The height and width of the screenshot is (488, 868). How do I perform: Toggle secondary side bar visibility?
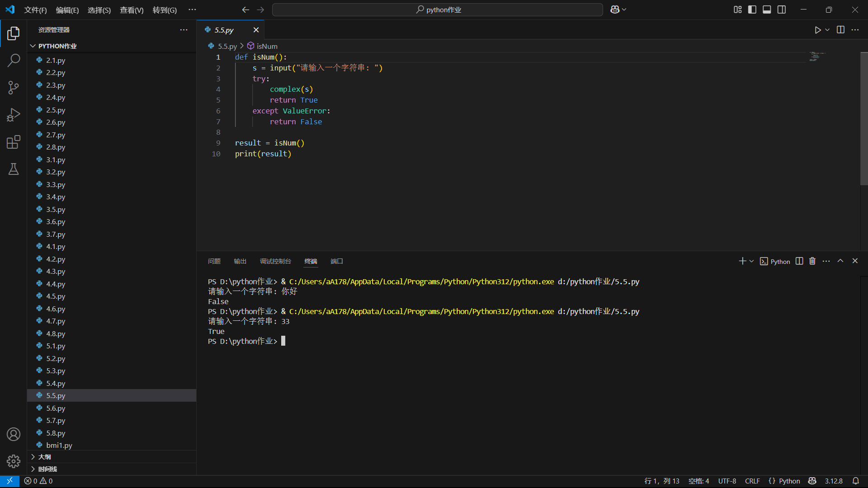(x=782, y=9)
